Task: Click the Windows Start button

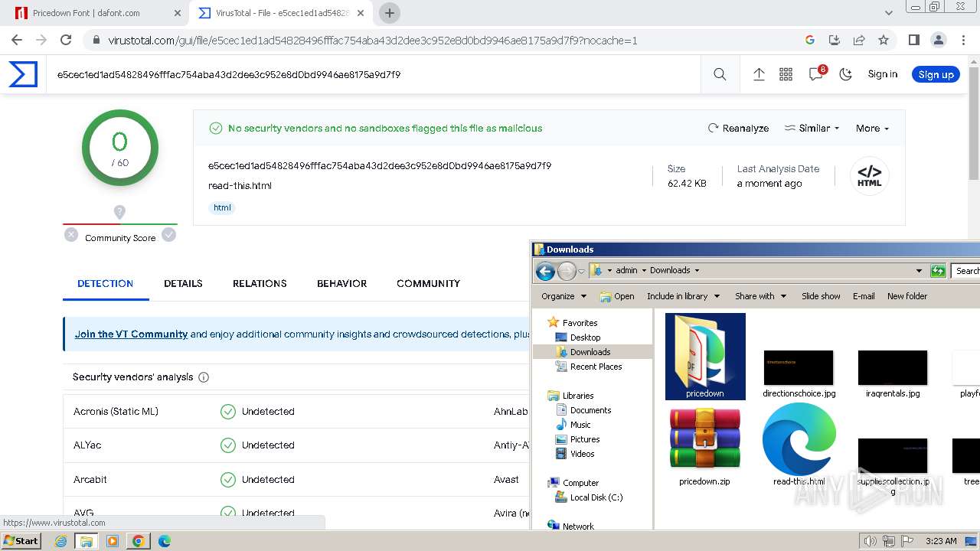Action: pos(21,541)
